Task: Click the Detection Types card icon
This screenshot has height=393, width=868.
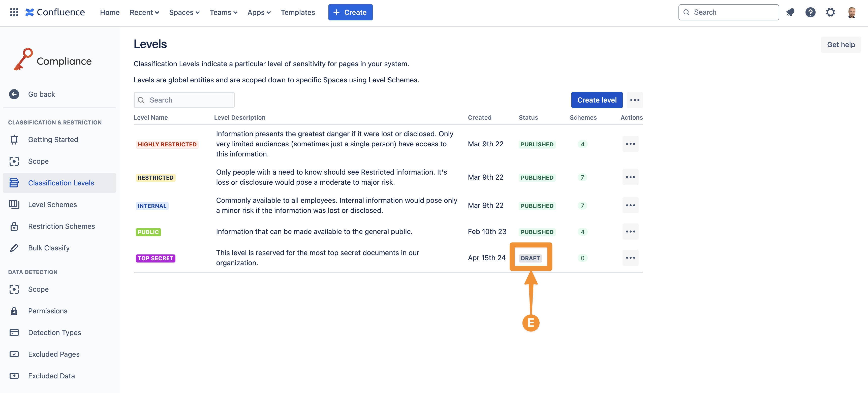Action: (x=14, y=333)
